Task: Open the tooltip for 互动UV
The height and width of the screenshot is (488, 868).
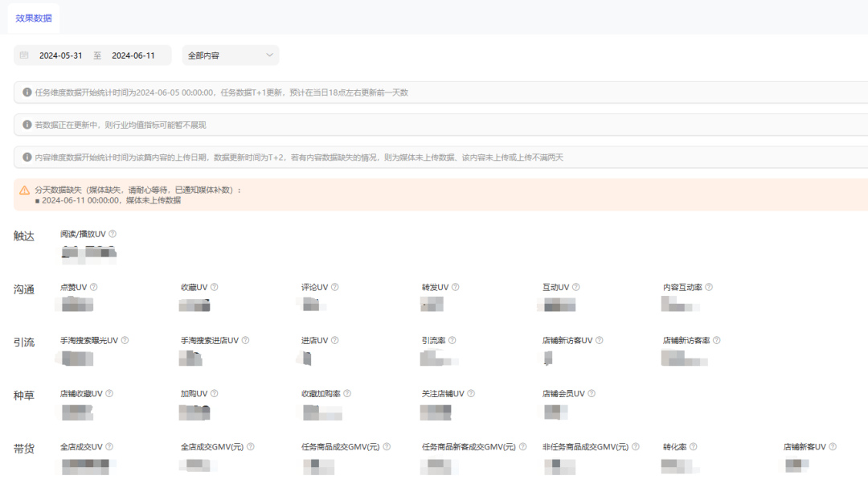Action: [x=577, y=286]
